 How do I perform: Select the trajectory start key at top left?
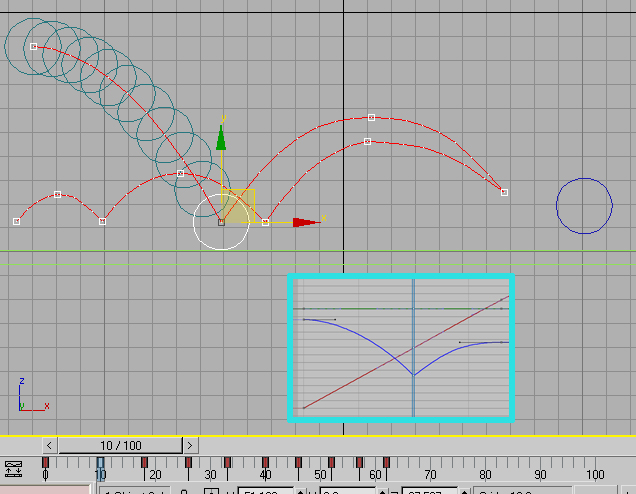click(x=34, y=47)
